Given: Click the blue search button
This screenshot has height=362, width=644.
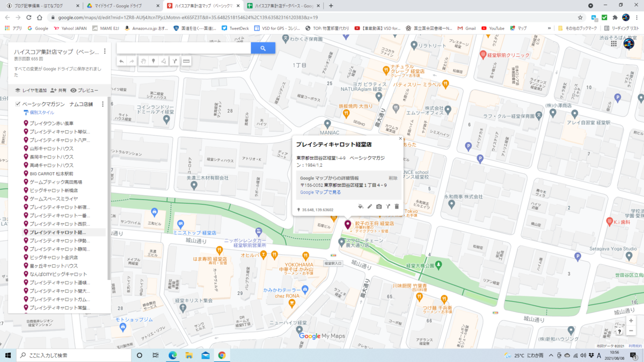Looking at the screenshot, I should coord(263,48).
